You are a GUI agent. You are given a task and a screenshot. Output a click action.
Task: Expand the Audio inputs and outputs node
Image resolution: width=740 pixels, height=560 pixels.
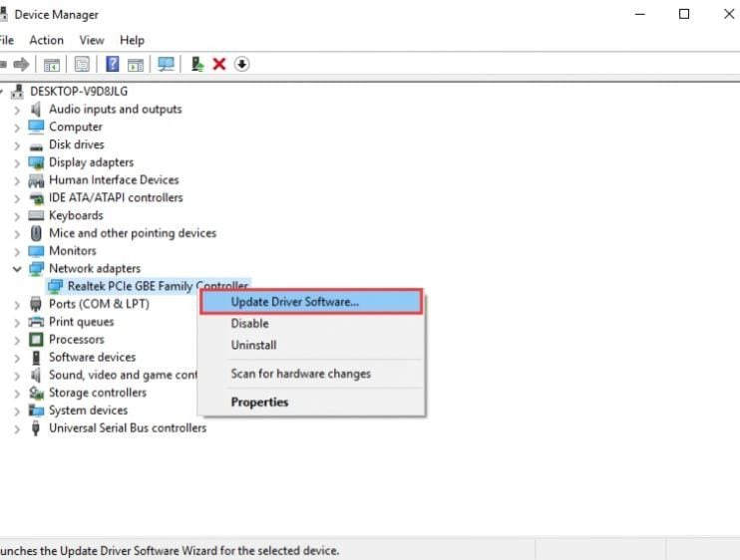pyautogui.click(x=17, y=111)
